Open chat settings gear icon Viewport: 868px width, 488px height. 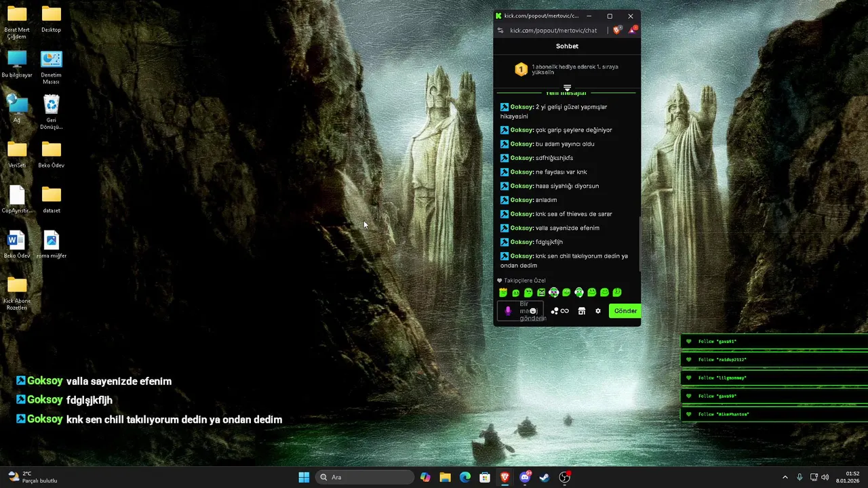tap(598, 311)
